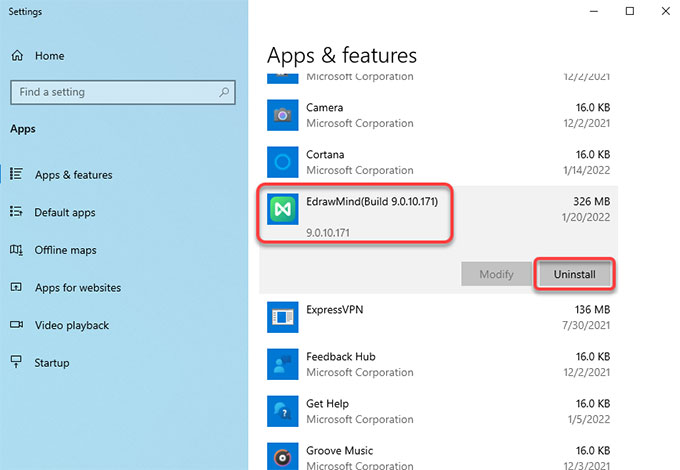The image size is (680, 470).
Task: Click the Apps & features list icon
Action: pos(16,174)
